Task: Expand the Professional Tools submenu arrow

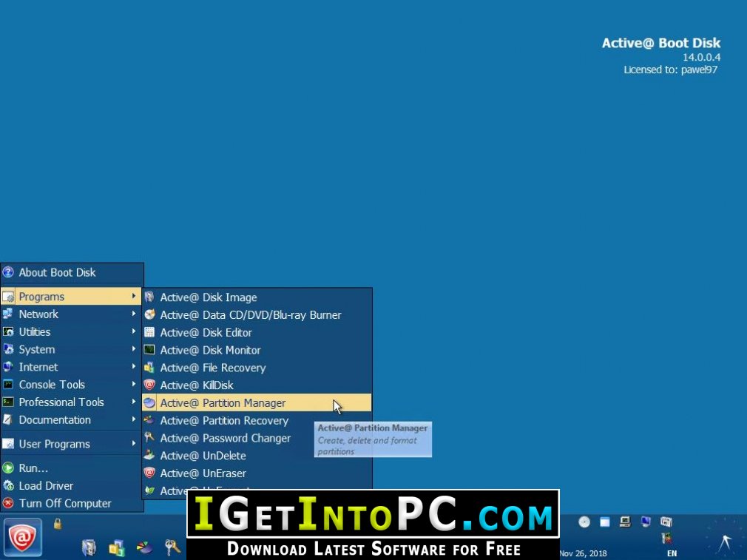Action: (134, 402)
